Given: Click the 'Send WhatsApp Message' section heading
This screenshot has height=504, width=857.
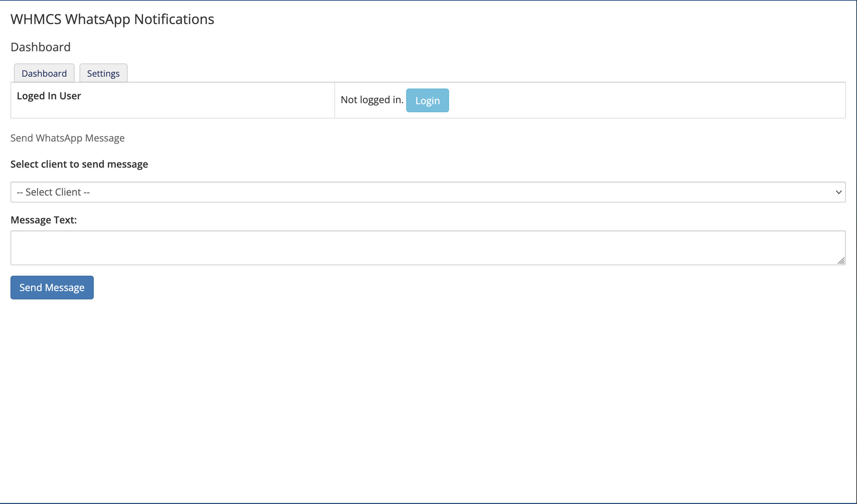Looking at the screenshot, I should pos(67,138).
